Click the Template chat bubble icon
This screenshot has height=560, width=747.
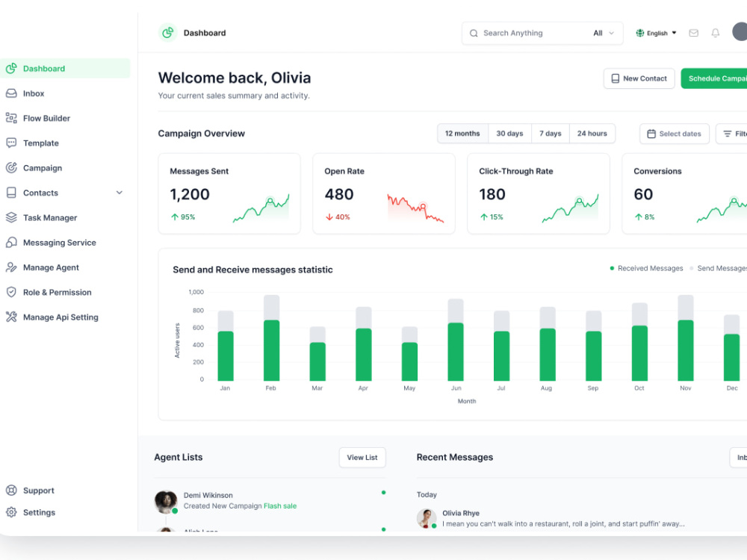11,143
